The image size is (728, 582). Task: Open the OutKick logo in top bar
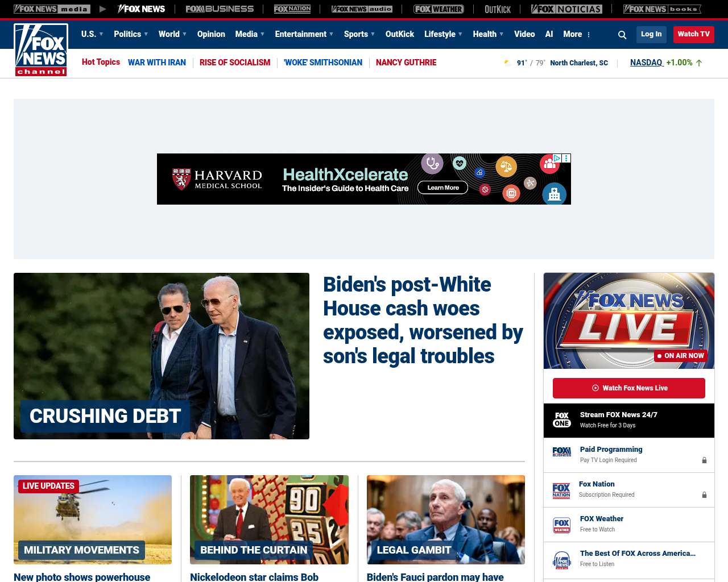click(x=498, y=9)
